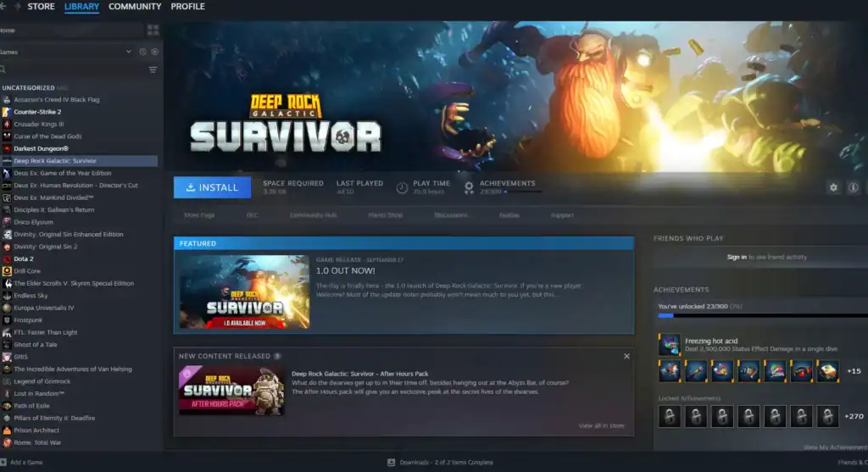Click the ready-to-play filter icon

[x=154, y=52]
